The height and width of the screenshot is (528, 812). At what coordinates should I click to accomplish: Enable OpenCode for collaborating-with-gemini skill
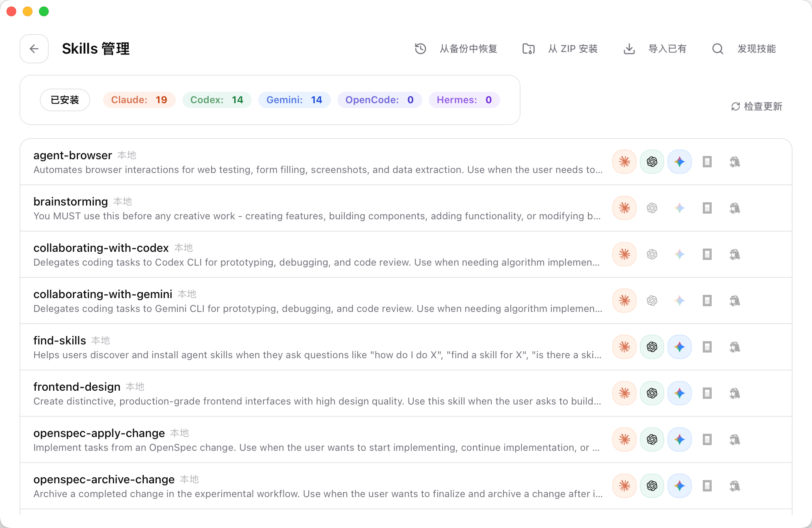click(x=707, y=301)
